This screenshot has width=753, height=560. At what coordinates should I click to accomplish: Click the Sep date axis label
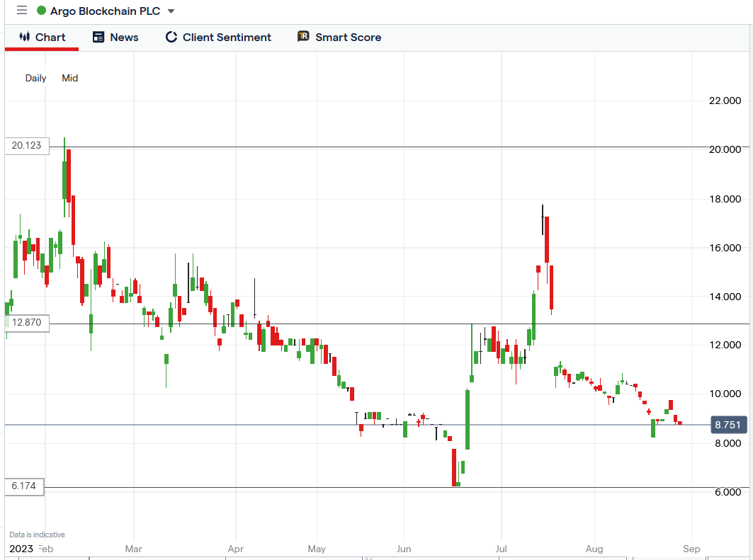pos(691,549)
